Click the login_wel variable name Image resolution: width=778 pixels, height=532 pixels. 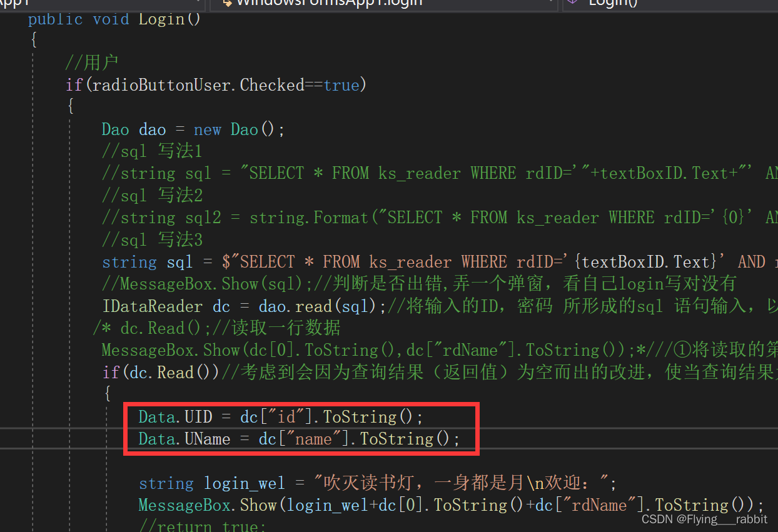pyautogui.click(x=244, y=482)
